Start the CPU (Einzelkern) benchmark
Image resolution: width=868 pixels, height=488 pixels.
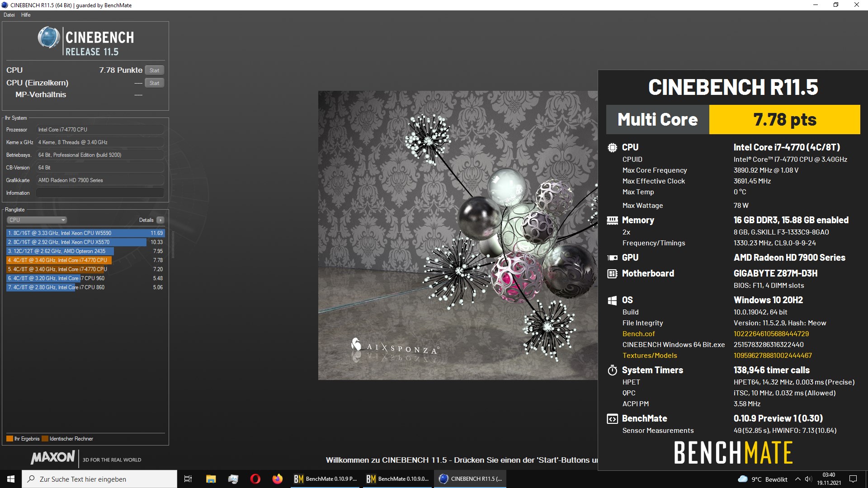pos(154,83)
